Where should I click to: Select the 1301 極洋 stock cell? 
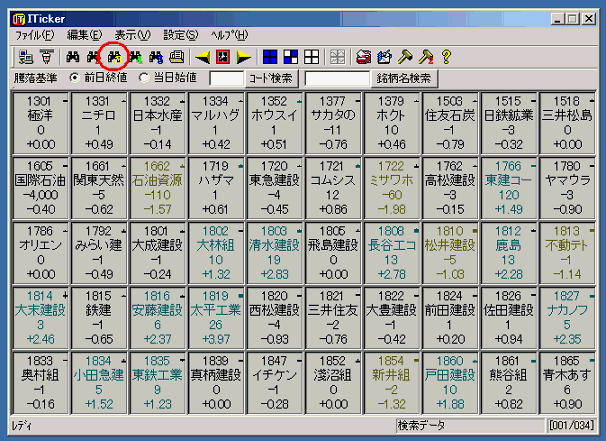[41, 123]
